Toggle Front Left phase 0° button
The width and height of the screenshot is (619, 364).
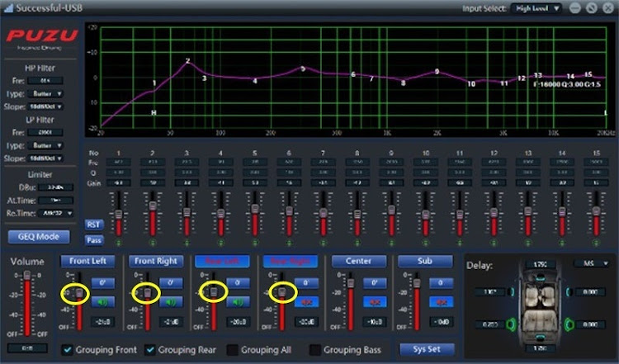pos(102,282)
